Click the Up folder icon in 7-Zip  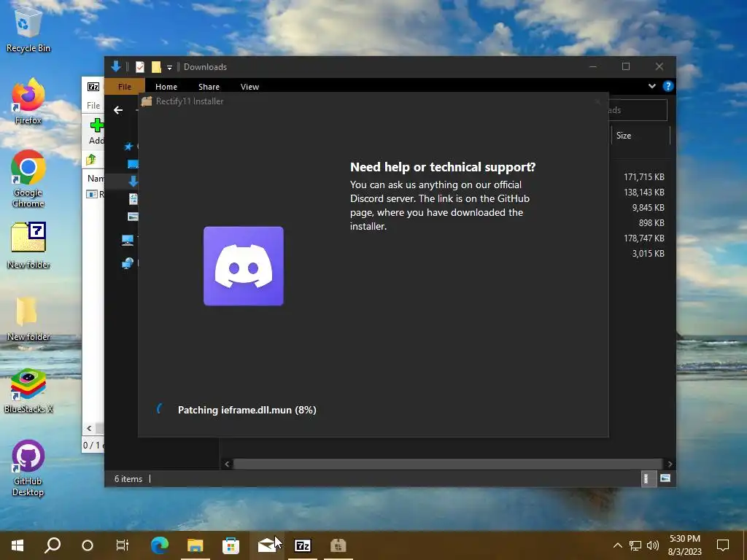(x=91, y=160)
